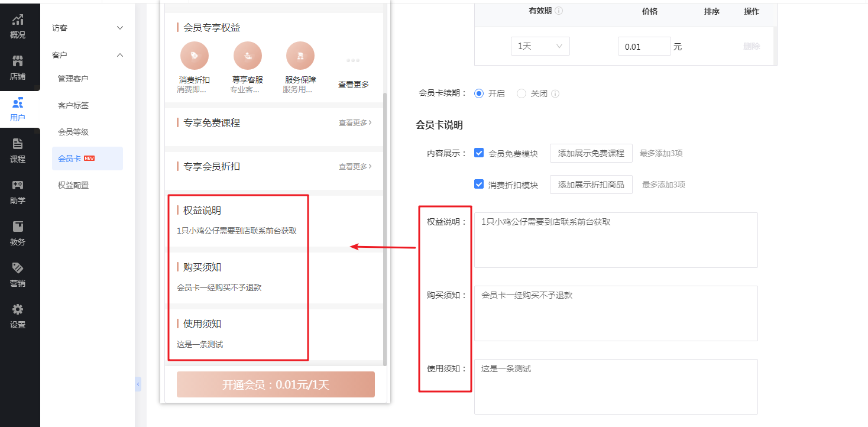Image resolution: width=868 pixels, height=427 pixels.
Task: Toggle the 会员免费模块 checkbox
Action: coord(479,153)
